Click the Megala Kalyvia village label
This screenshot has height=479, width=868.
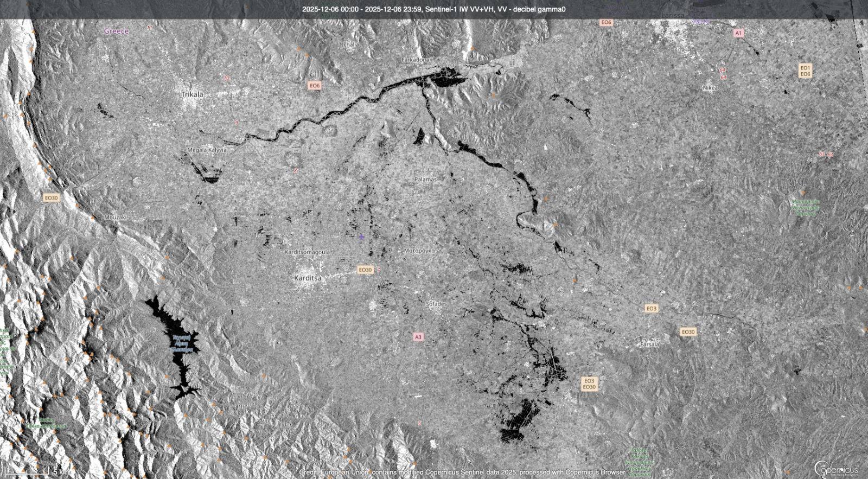(x=207, y=150)
